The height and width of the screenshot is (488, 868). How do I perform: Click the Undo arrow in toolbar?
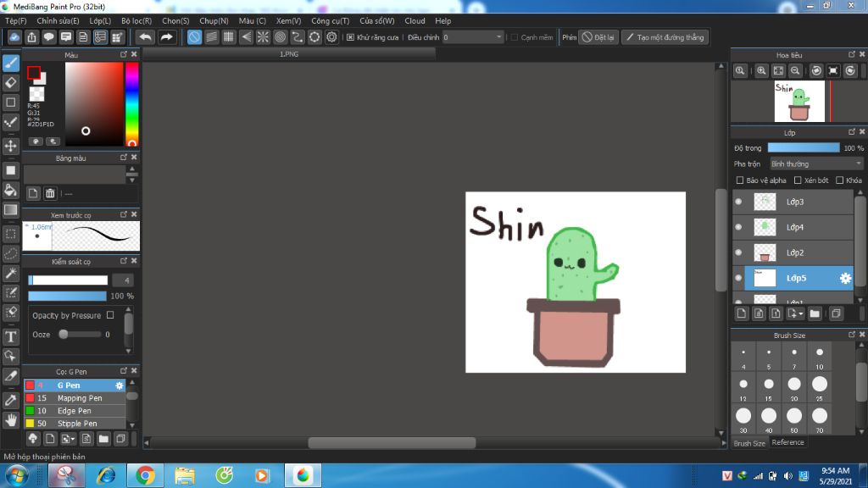pyautogui.click(x=145, y=37)
